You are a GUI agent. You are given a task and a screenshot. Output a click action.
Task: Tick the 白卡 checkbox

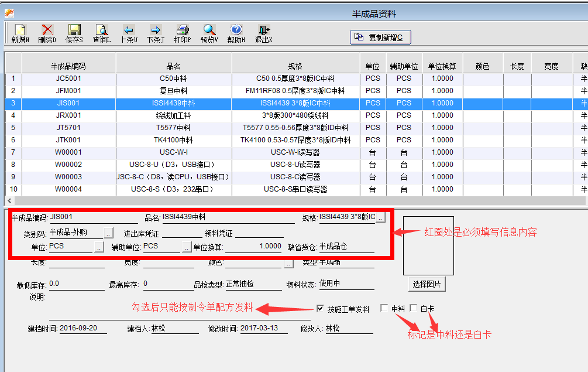point(413,308)
